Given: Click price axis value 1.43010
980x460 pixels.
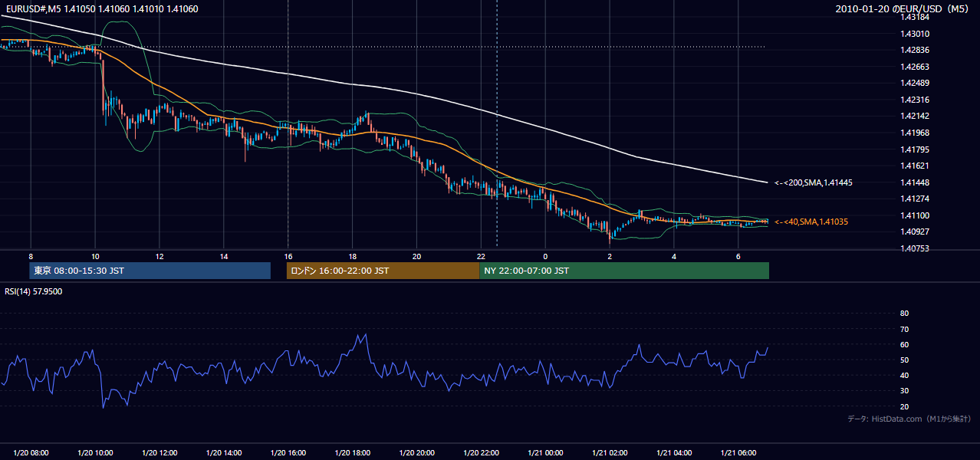Looking at the screenshot, I should click(x=914, y=34).
